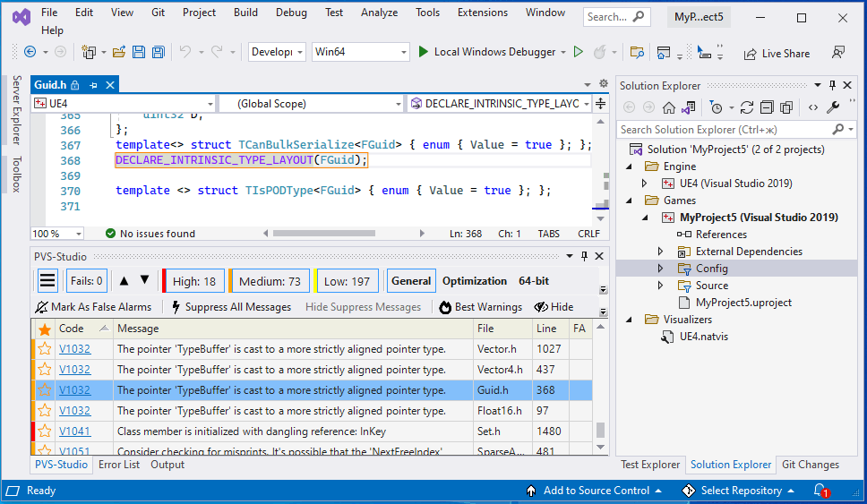Image resolution: width=867 pixels, height=504 pixels.
Task: Open V1041 diagnostic code link
Action: click(74, 431)
